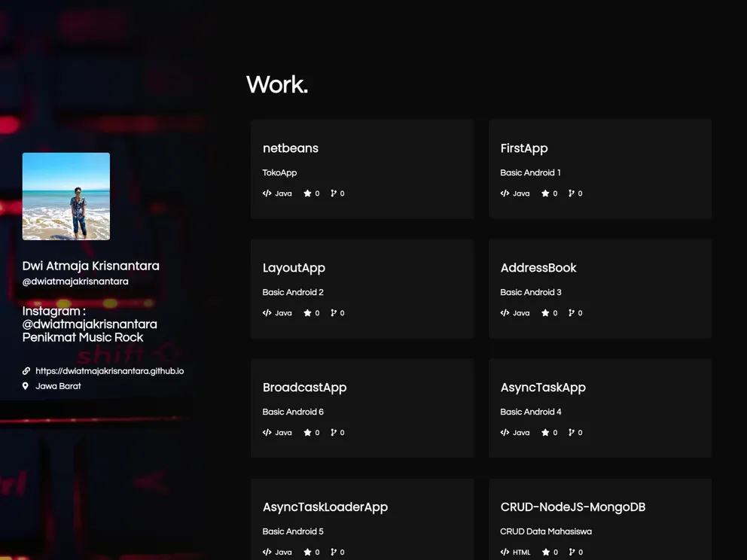
Task: Click the code icon on LayoutApp card
Action: tap(267, 313)
